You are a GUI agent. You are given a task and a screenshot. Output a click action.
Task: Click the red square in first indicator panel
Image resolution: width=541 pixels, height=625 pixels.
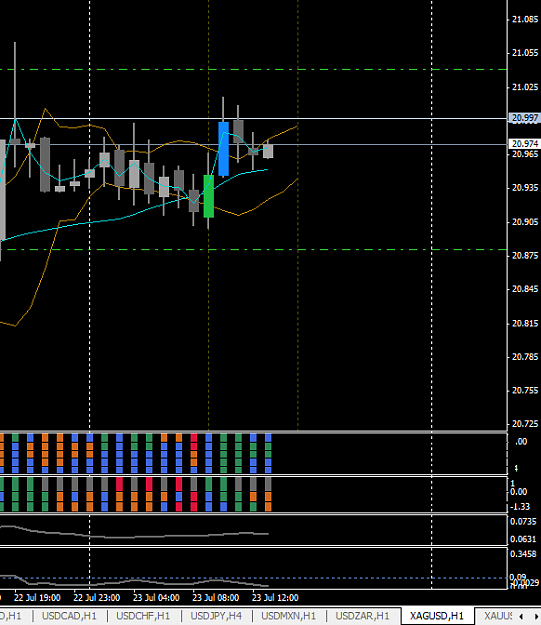194,438
